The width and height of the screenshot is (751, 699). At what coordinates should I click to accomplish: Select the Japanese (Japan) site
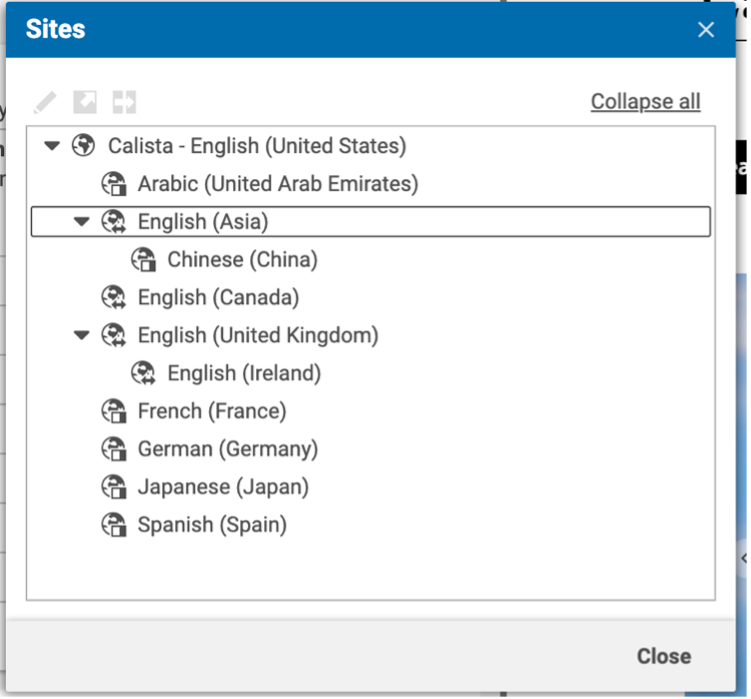click(223, 486)
